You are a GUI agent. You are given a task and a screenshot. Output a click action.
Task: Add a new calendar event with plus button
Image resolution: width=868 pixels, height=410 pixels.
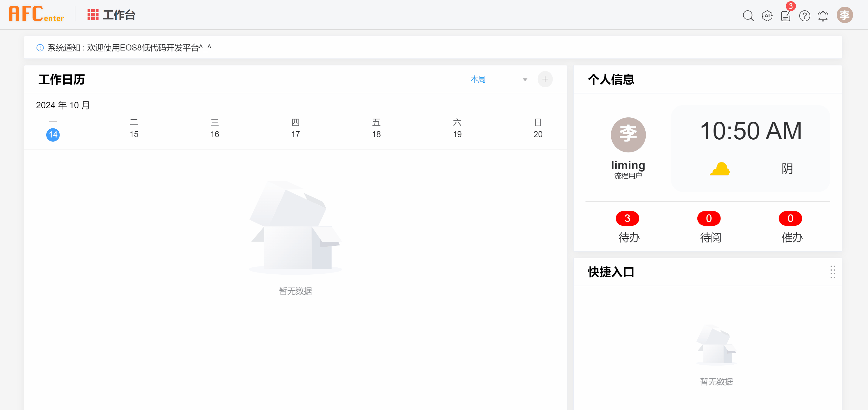click(x=545, y=79)
